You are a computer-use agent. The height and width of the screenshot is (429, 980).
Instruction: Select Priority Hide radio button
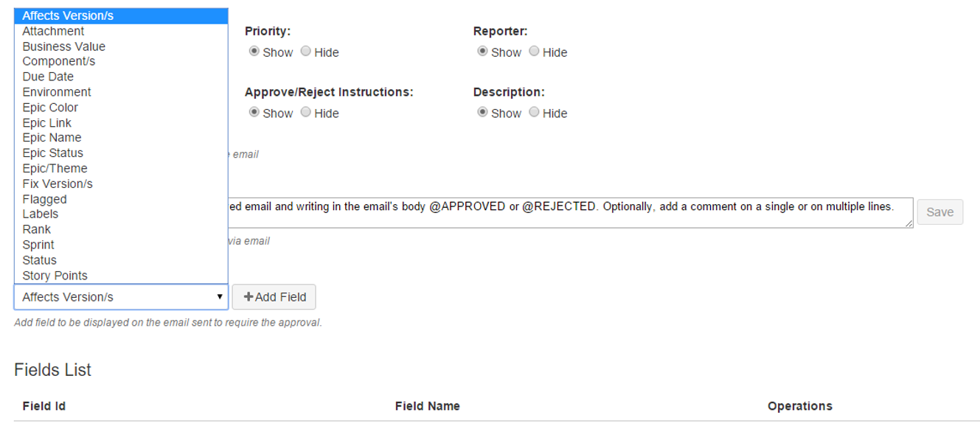[x=306, y=52]
